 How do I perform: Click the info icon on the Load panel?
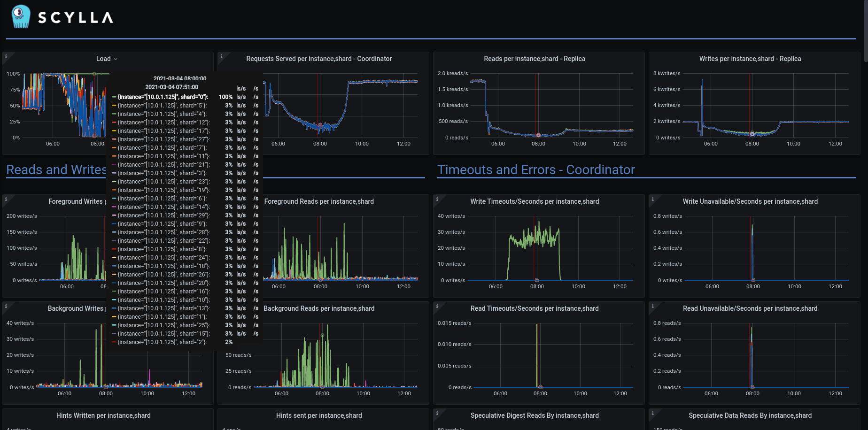click(x=6, y=56)
